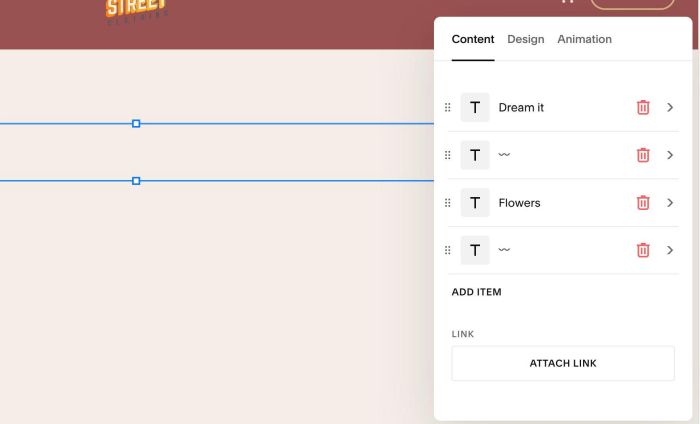Screen dimensions: 700x424
Task: Click the text type icon for Flowers
Action: [475, 203]
